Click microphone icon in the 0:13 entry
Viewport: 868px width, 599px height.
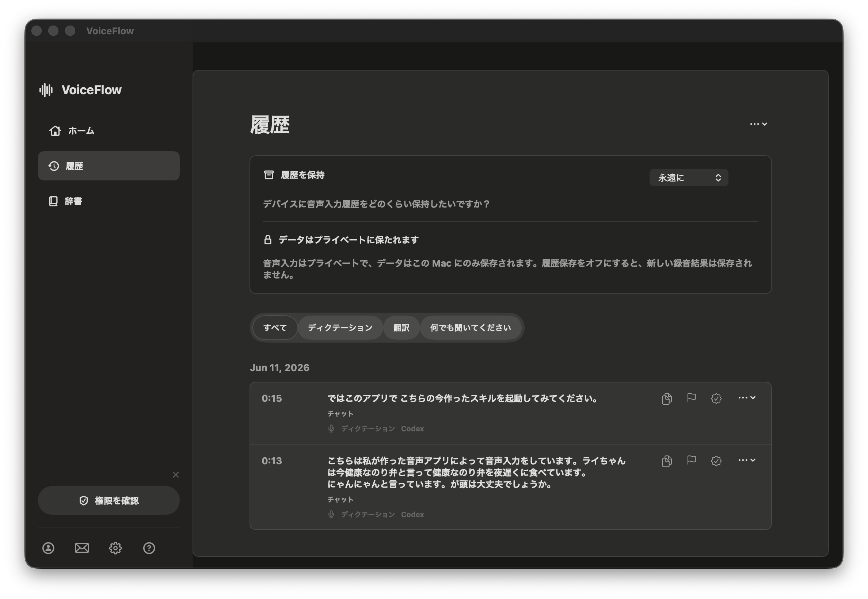[x=331, y=514]
